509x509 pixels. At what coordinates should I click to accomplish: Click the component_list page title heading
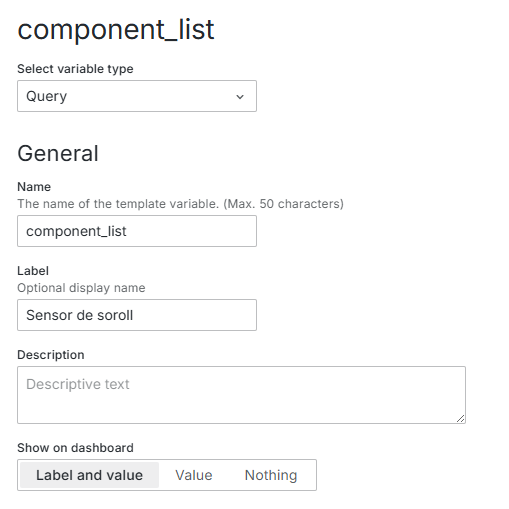(116, 30)
